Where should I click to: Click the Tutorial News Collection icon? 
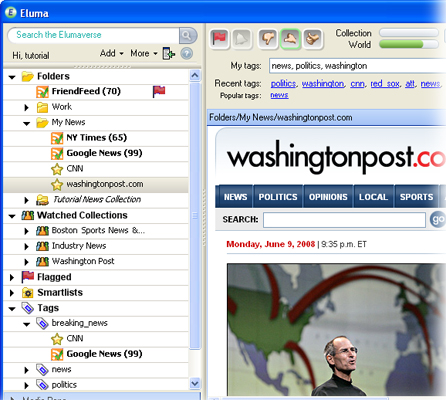tap(42, 200)
